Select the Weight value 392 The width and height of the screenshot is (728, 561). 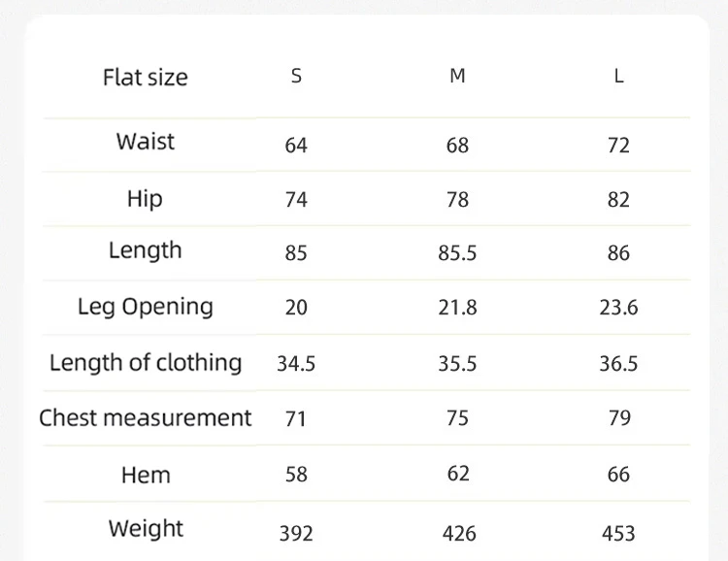[x=296, y=534]
